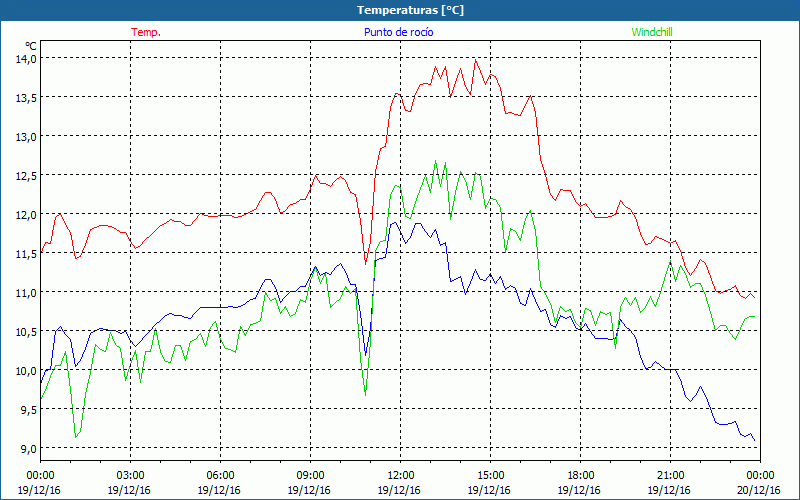Click the 15:00 time axis label
Screen dimensions: 800x500
click(489, 476)
